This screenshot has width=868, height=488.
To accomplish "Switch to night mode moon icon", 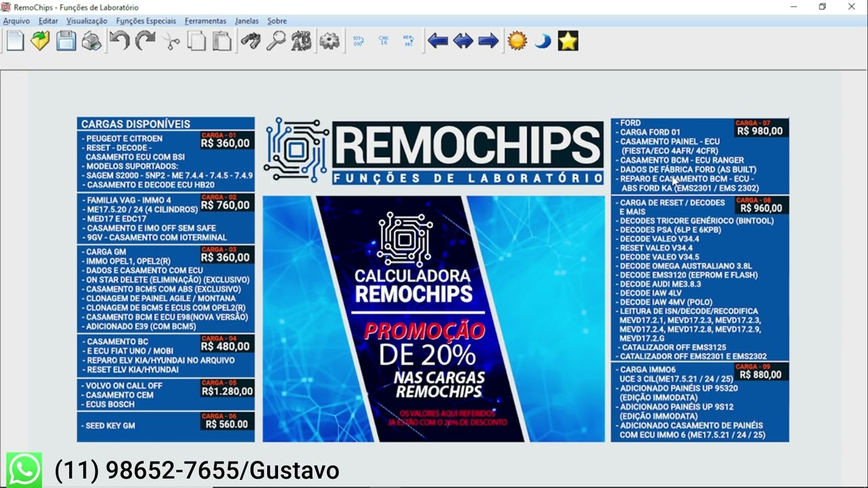I will (542, 41).
